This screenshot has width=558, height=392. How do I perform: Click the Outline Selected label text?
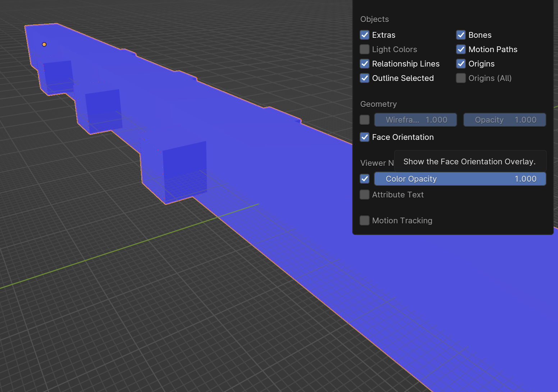[x=403, y=78]
